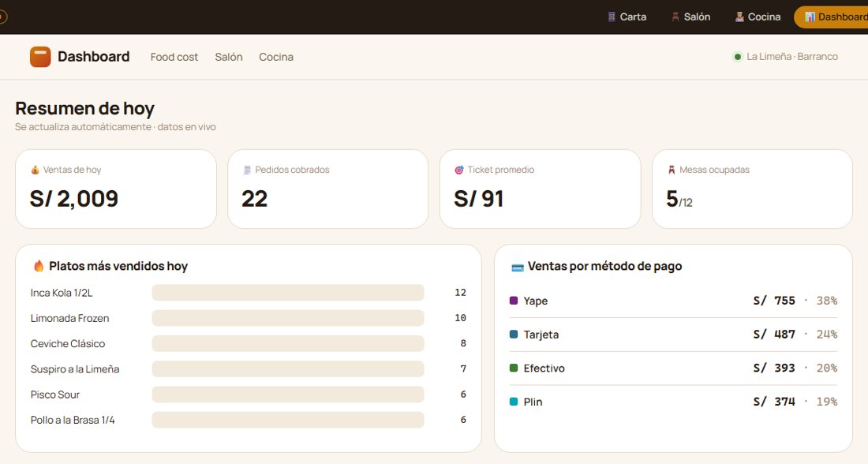Click the money bag icon in Ventas de hoy
Screen dimensions: 868x464
tap(36, 170)
